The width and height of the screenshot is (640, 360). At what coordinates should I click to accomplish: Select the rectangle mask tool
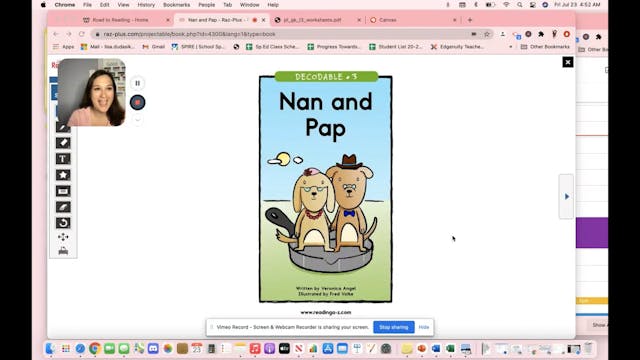(63, 191)
